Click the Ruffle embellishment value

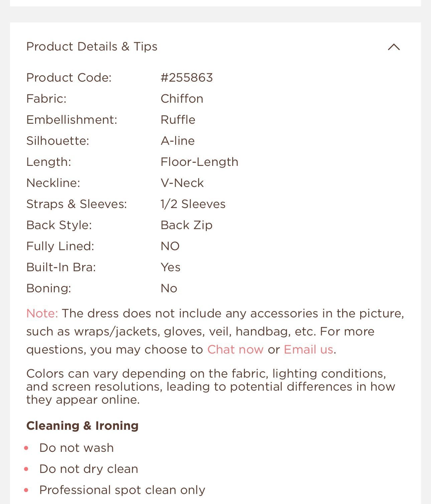[x=178, y=120]
